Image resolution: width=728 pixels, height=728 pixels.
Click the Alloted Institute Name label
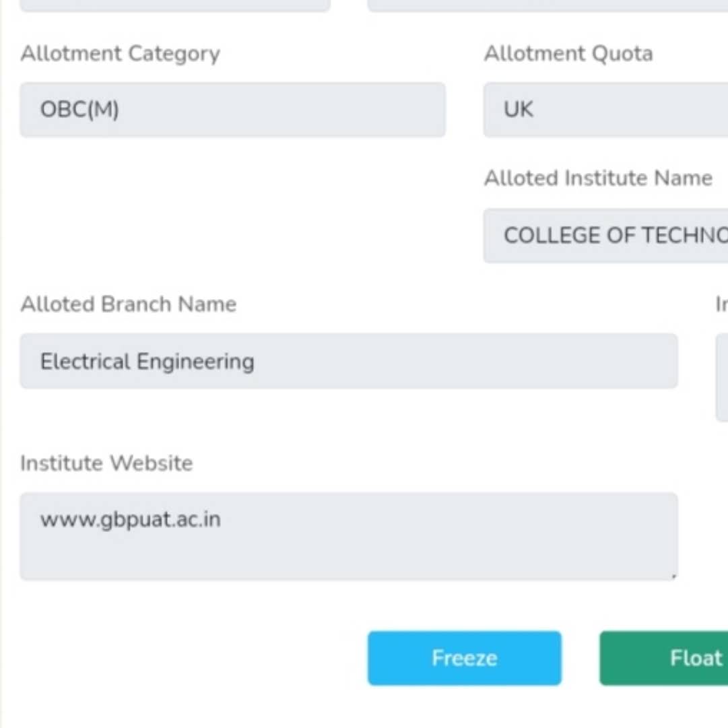coord(598,178)
